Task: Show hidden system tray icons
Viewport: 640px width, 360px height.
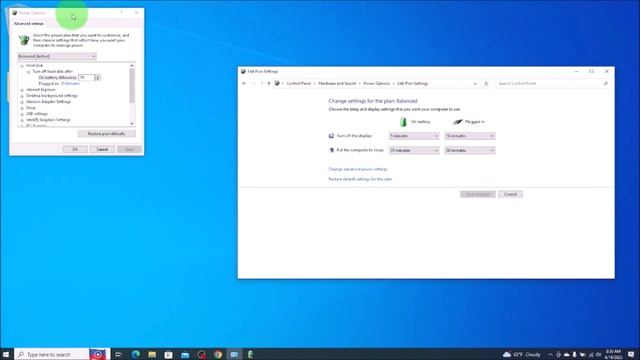Action: click(550, 354)
